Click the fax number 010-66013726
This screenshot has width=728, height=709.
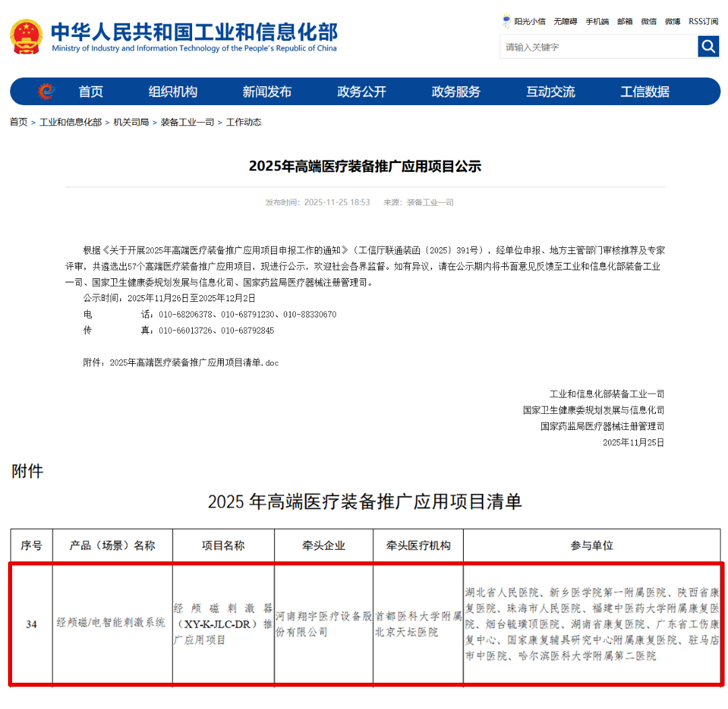click(x=185, y=331)
